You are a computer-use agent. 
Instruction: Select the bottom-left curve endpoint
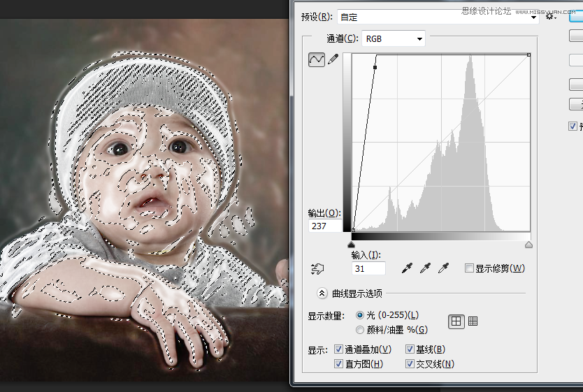(x=353, y=230)
